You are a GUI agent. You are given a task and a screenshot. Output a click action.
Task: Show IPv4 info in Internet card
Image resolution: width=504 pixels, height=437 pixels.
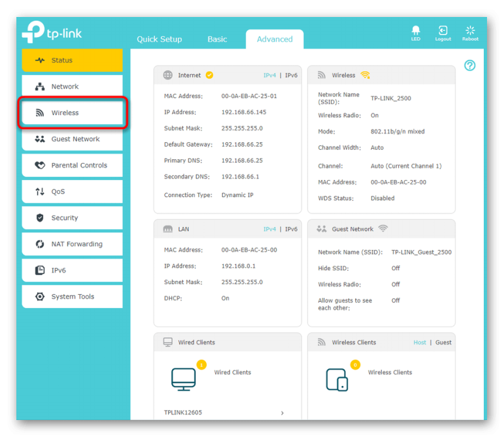(270, 75)
